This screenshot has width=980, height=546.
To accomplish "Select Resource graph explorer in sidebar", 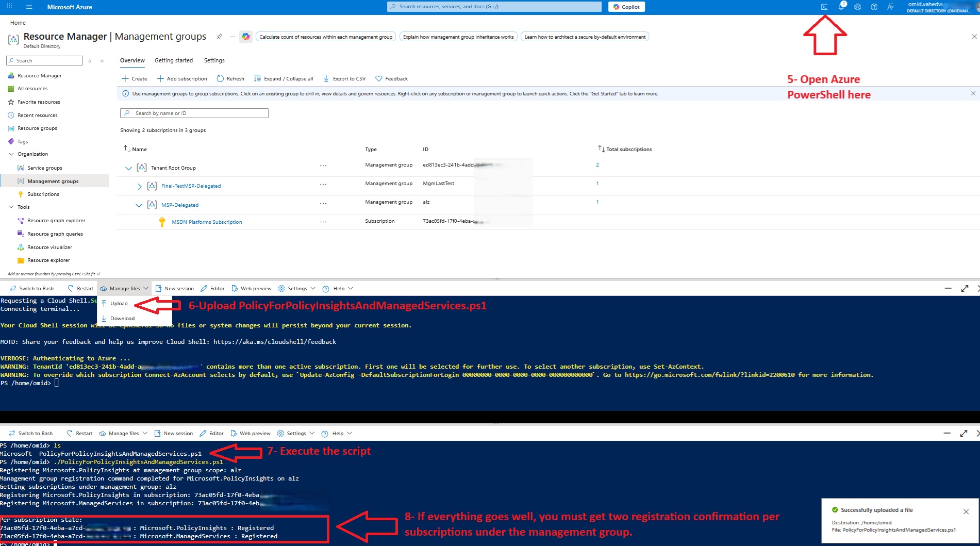I will point(56,220).
